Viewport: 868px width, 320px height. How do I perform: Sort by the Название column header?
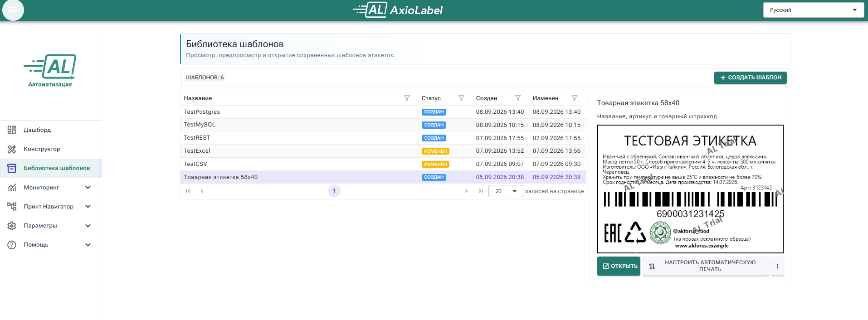(198, 98)
